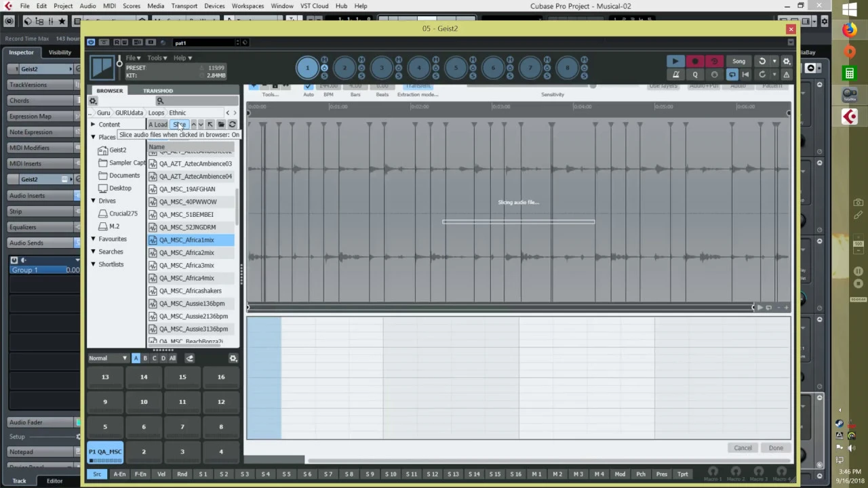Click the browser refresh icon
The width and height of the screenshot is (868, 488).
[x=232, y=125]
